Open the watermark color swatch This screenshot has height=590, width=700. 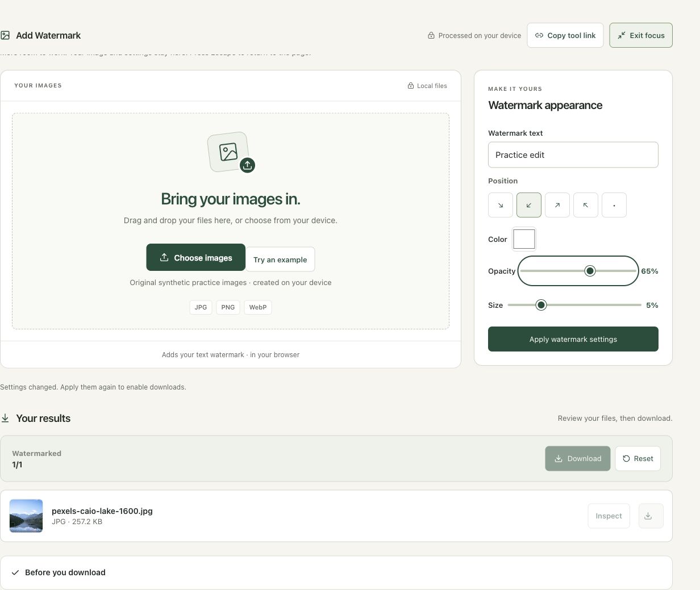(x=524, y=239)
